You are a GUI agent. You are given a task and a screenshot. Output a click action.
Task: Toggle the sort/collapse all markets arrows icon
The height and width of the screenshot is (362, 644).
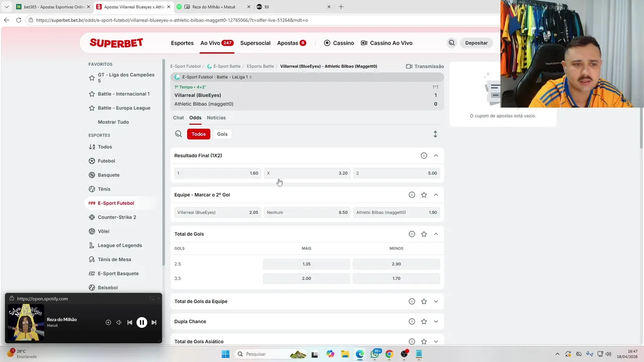(x=435, y=134)
